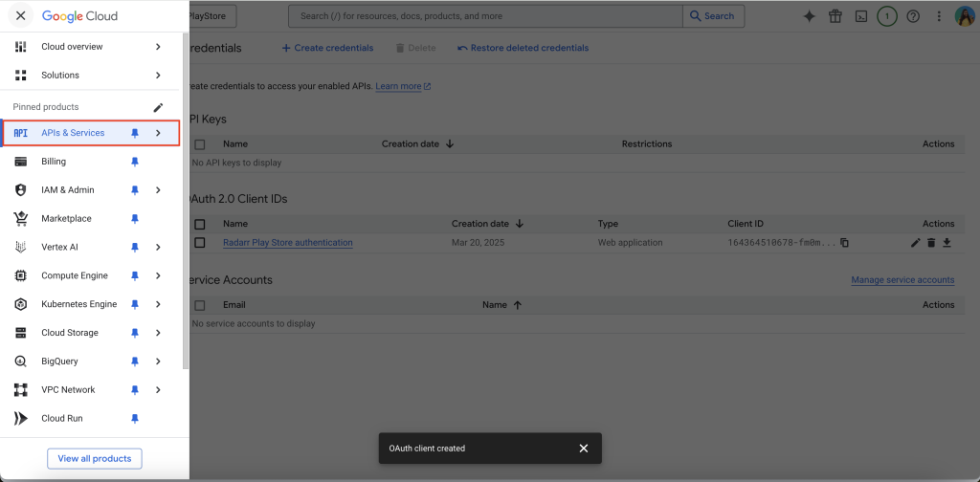This screenshot has width=980, height=482.
Task: Select the Radarr Play Store authentication checkbox
Action: point(200,243)
